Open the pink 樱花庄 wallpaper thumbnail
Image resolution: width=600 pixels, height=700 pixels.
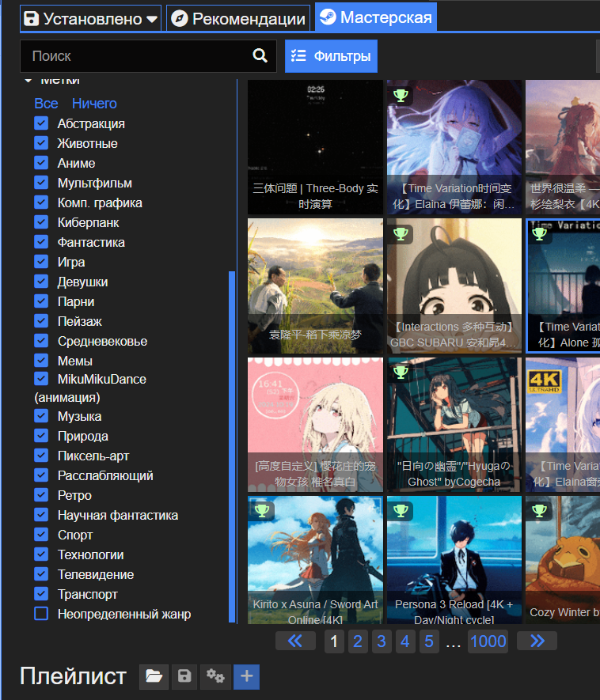pyautogui.click(x=315, y=425)
